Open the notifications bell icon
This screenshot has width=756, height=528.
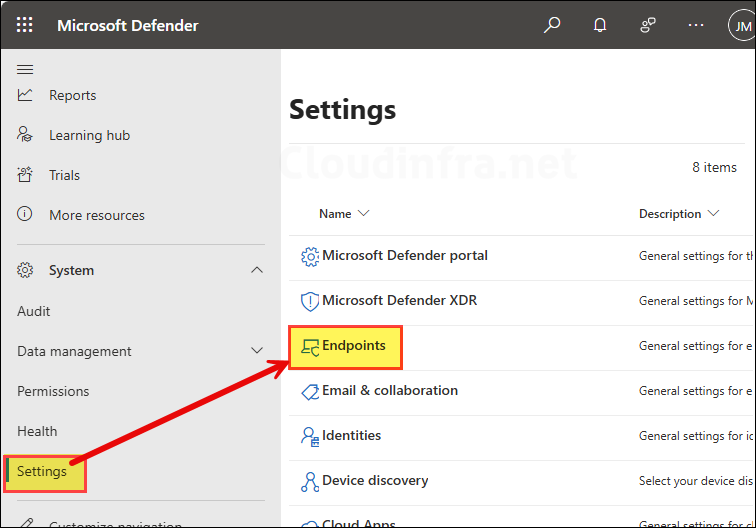coord(600,25)
